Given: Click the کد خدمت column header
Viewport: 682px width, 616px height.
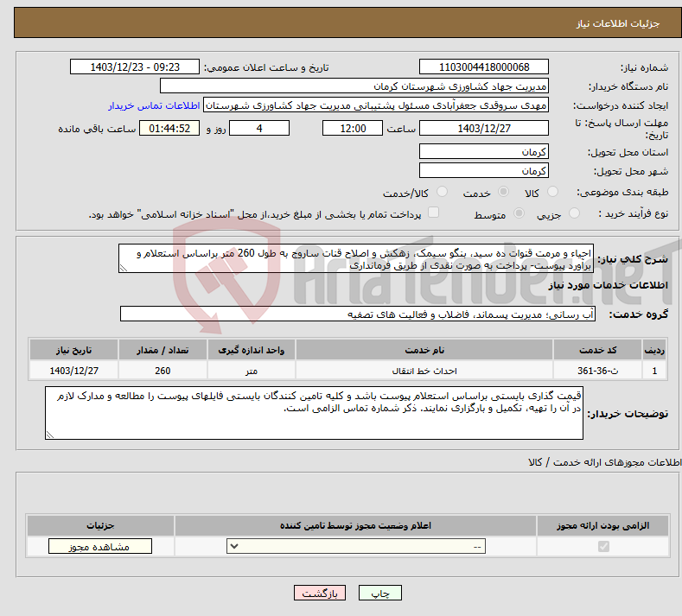Looking at the screenshot, I should pyautogui.click(x=598, y=350).
